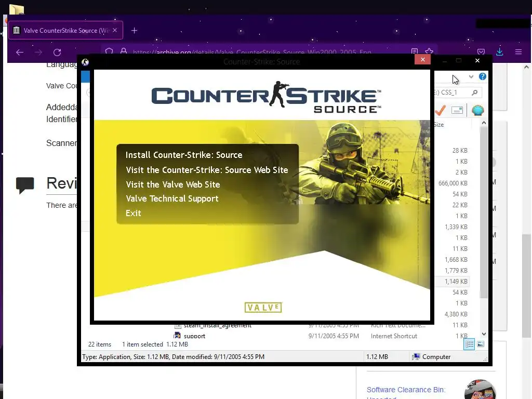Click the Explorer file list scroll-down arrow
The height and width of the screenshot is (399, 532).
point(484,334)
